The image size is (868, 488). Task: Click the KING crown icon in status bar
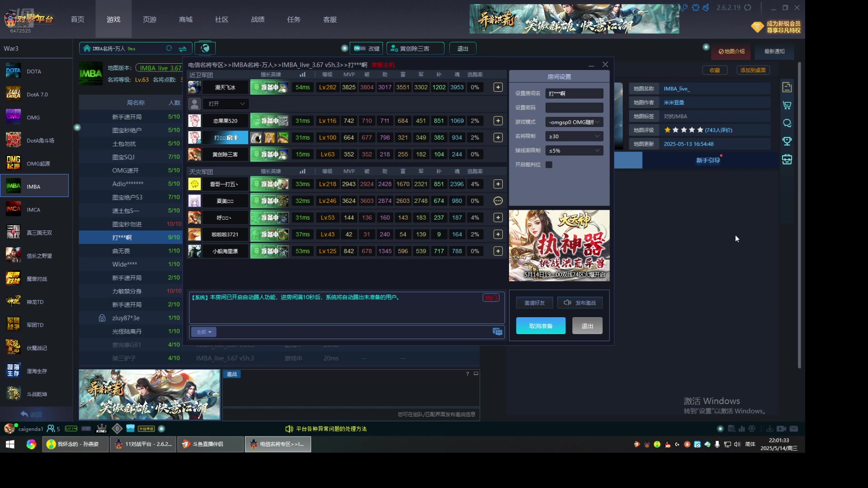pos(102,428)
